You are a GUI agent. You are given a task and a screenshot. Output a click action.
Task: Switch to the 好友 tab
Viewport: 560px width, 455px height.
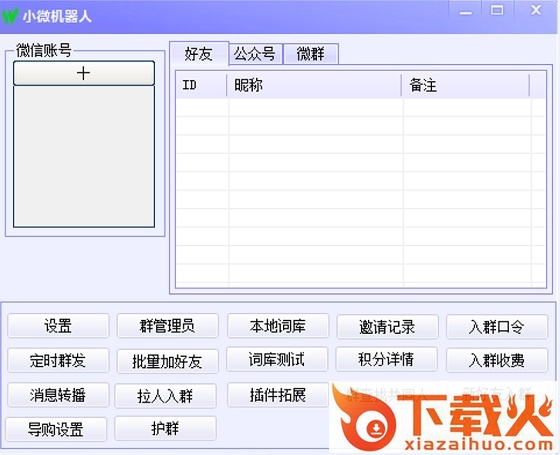199,54
